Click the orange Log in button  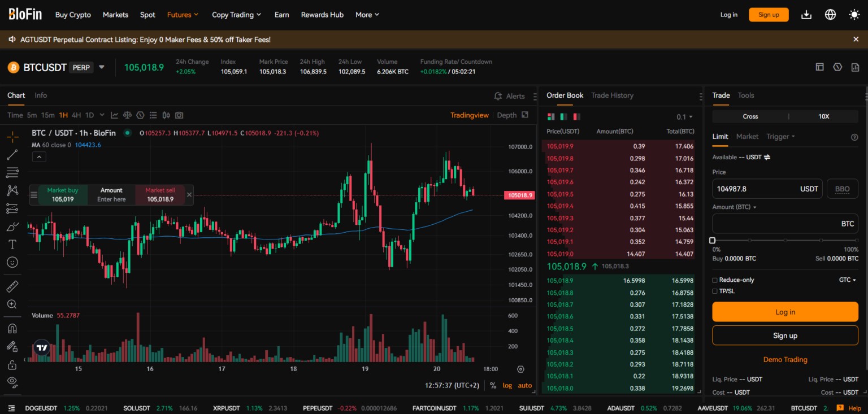pyautogui.click(x=785, y=312)
